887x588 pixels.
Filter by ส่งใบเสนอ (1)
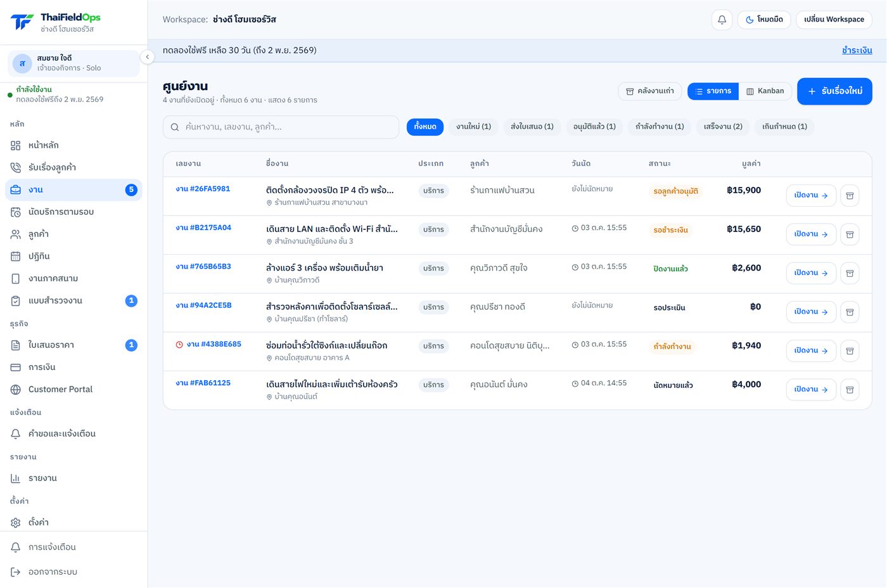click(532, 127)
